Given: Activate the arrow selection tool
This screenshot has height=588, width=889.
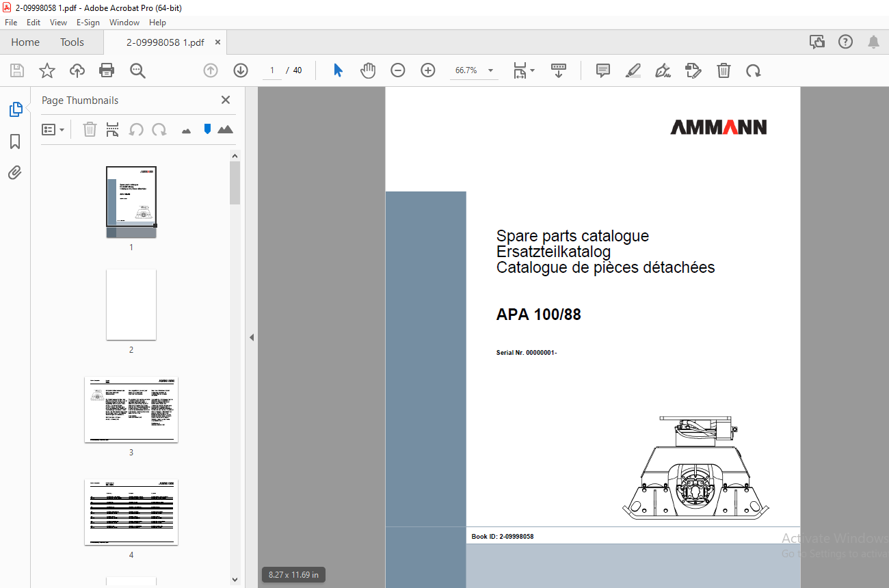Looking at the screenshot, I should point(338,70).
